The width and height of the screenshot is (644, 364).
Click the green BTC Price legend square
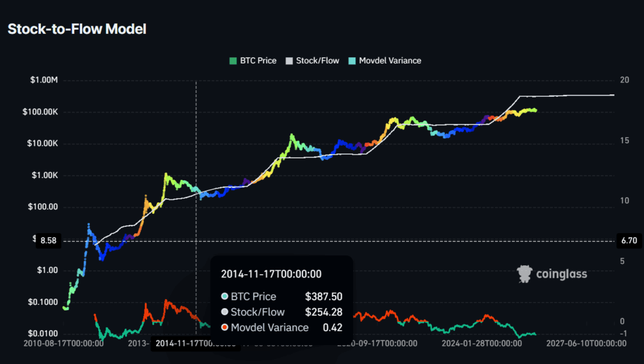point(233,61)
